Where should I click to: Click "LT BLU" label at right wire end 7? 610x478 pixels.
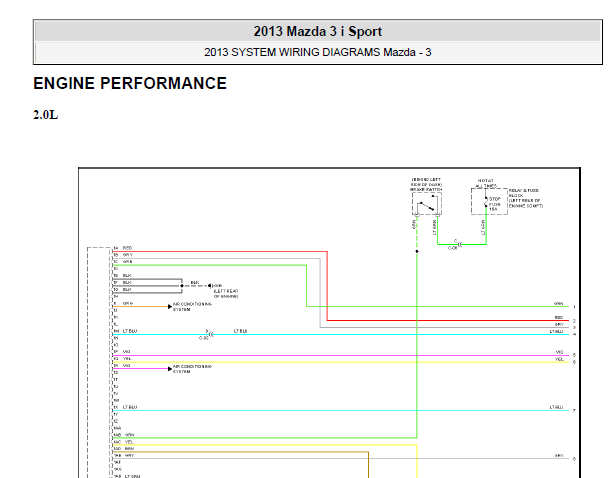tap(556, 407)
